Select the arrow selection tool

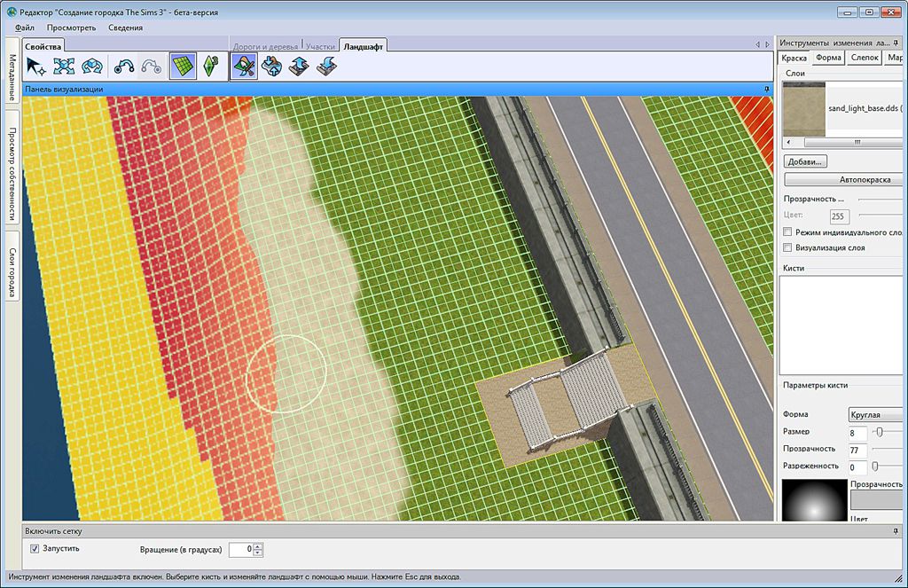pos(35,66)
